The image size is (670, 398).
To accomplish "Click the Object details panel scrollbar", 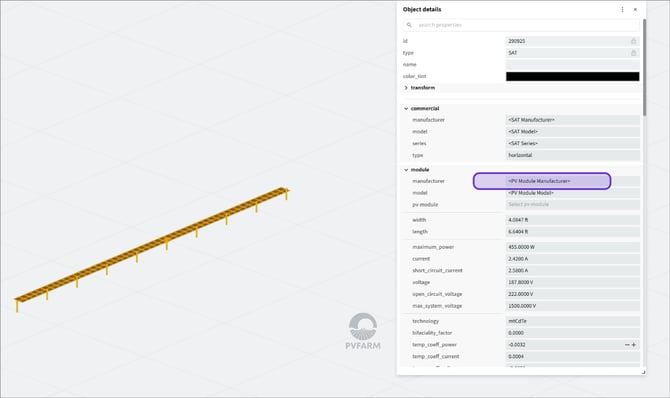I will [x=644, y=67].
